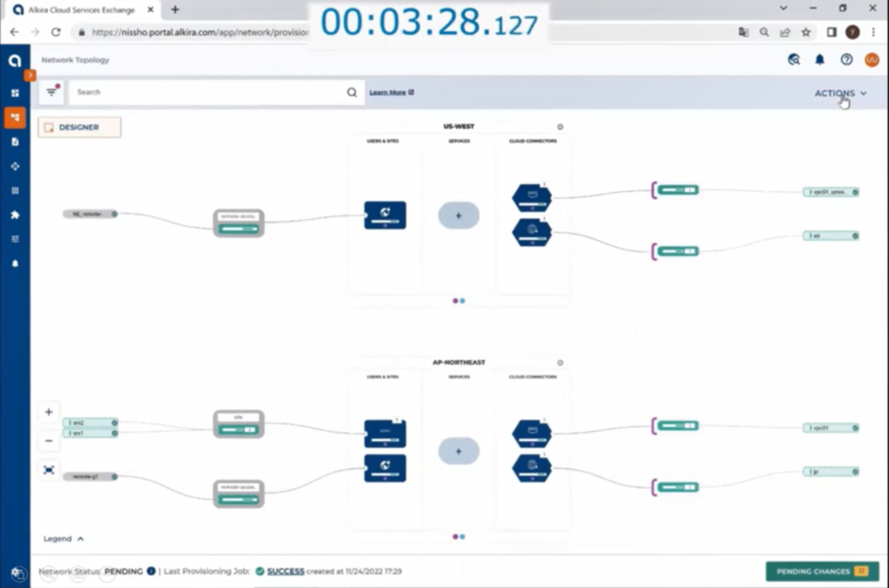Open the help question mark icon
Screen dimensions: 889x588
[x=846, y=60]
